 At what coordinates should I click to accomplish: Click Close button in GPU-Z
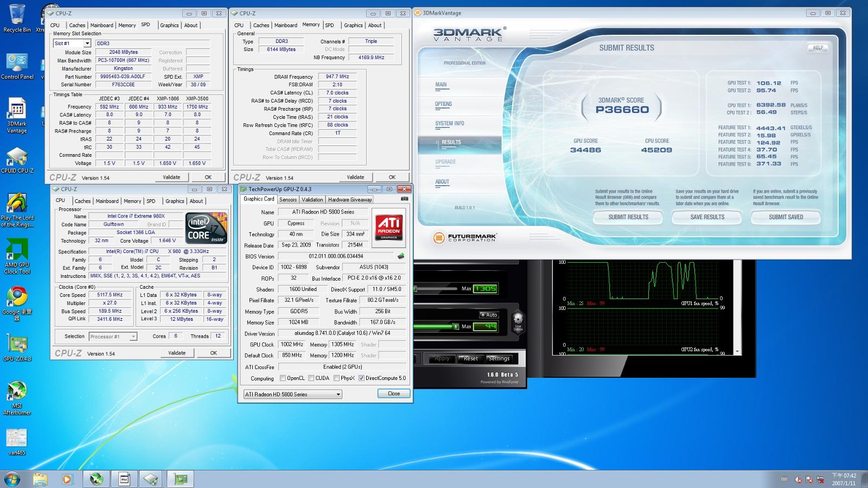pyautogui.click(x=394, y=394)
